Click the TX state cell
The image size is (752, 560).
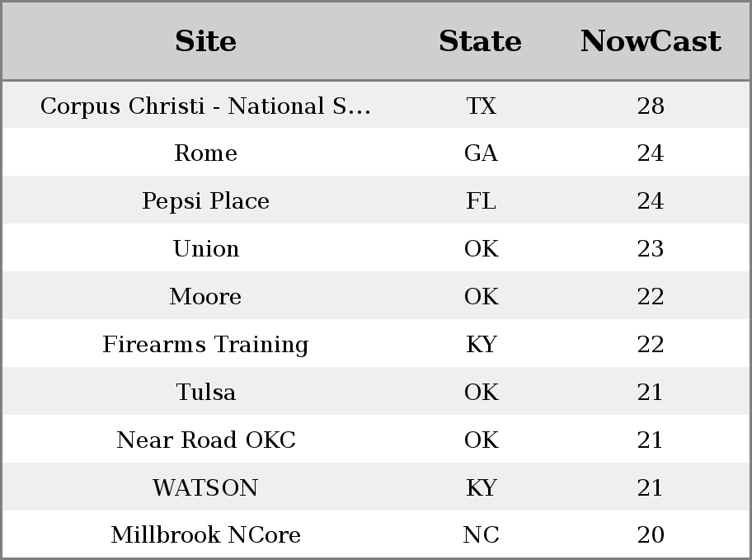(481, 106)
